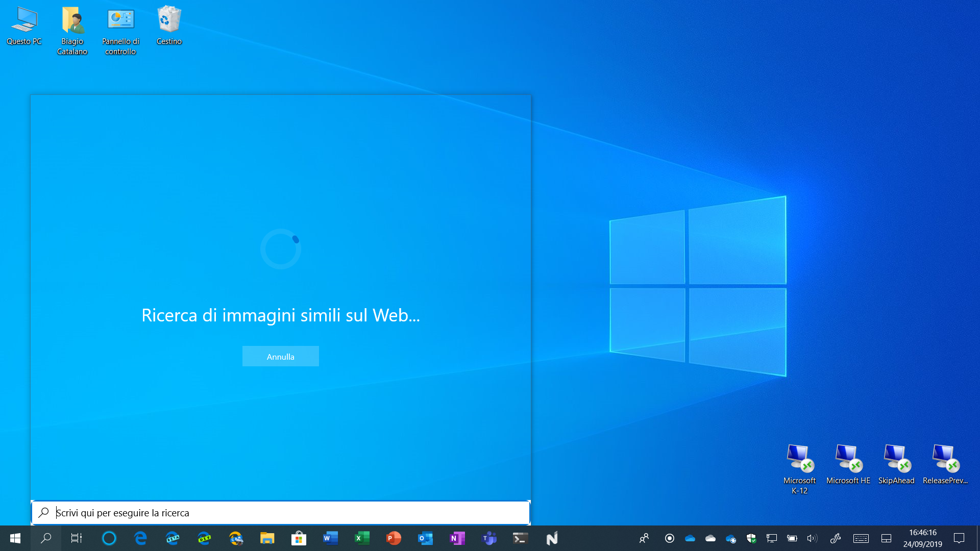
Task: Open the grey OneDrive personal tray icon
Action: point(710,538)
